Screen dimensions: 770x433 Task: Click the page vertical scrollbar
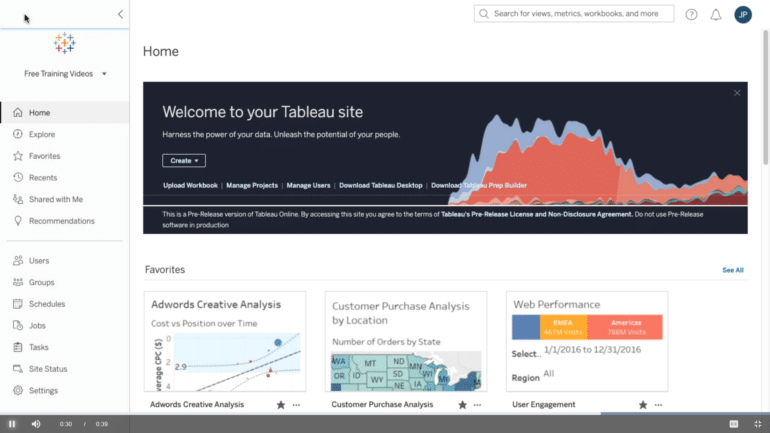click(x=766, y=97)
